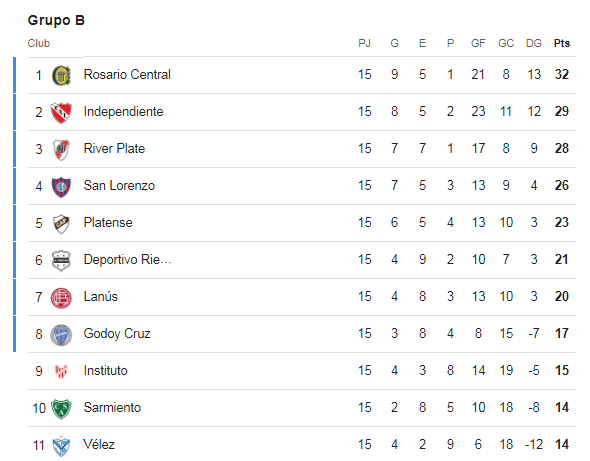Click the DG column header

coord(534,43)
